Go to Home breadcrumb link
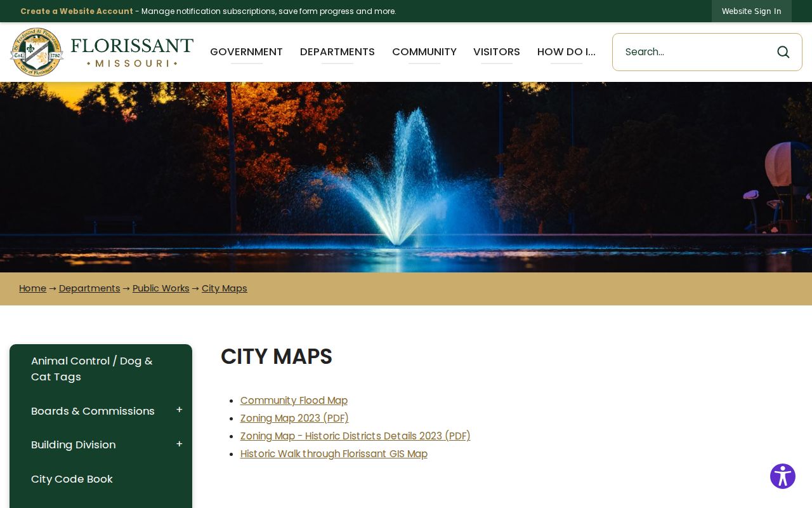812x508 pixels. coord(32,288)
